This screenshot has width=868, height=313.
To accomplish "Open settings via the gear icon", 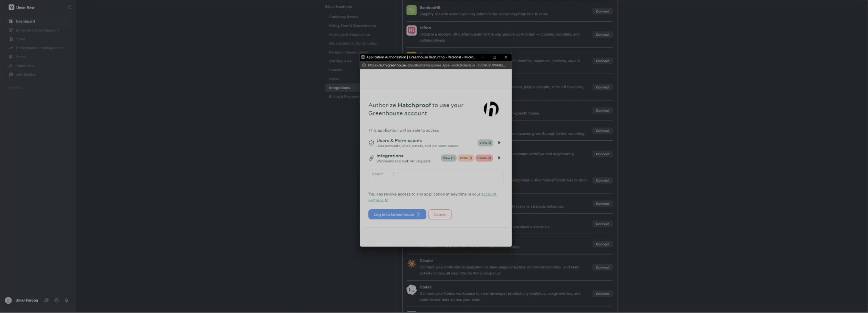I will (x=56, y=300).
